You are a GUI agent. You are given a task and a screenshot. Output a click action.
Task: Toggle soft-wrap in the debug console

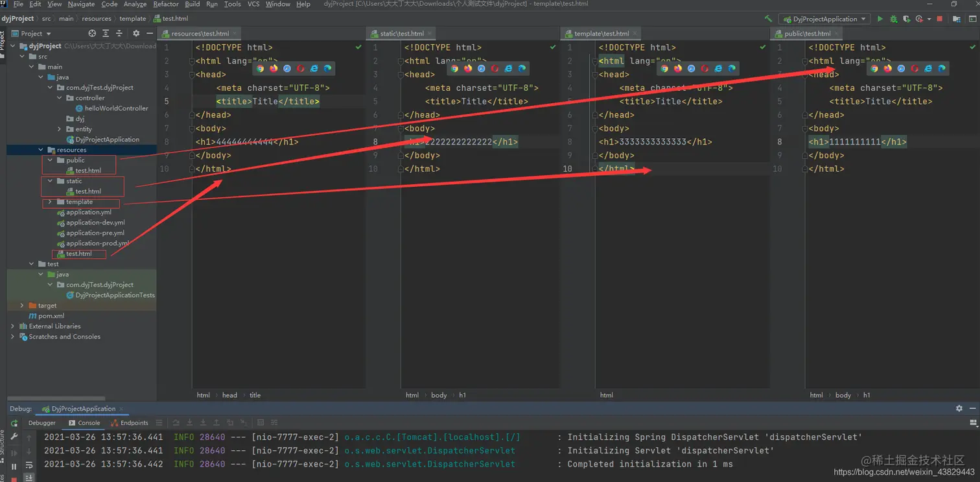29,465
